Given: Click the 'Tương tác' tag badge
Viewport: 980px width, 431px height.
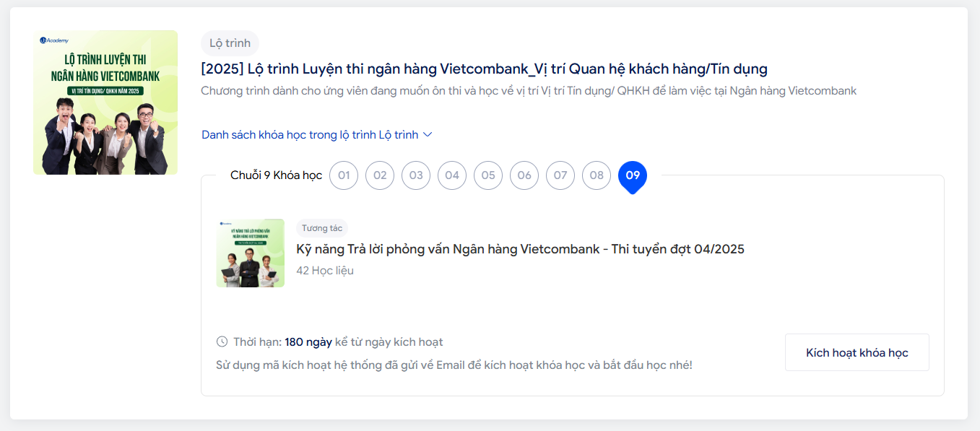Looking at the screenshot, I should (322, 228).
